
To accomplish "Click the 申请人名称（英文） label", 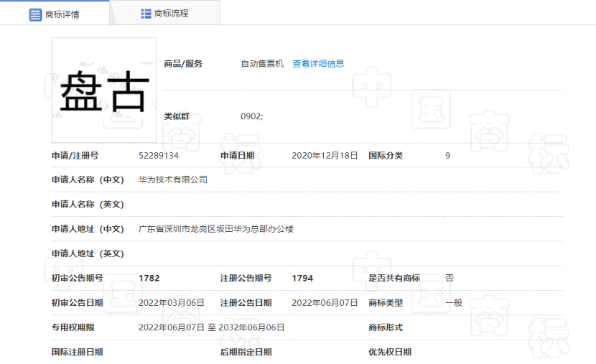I will point(88,204).
